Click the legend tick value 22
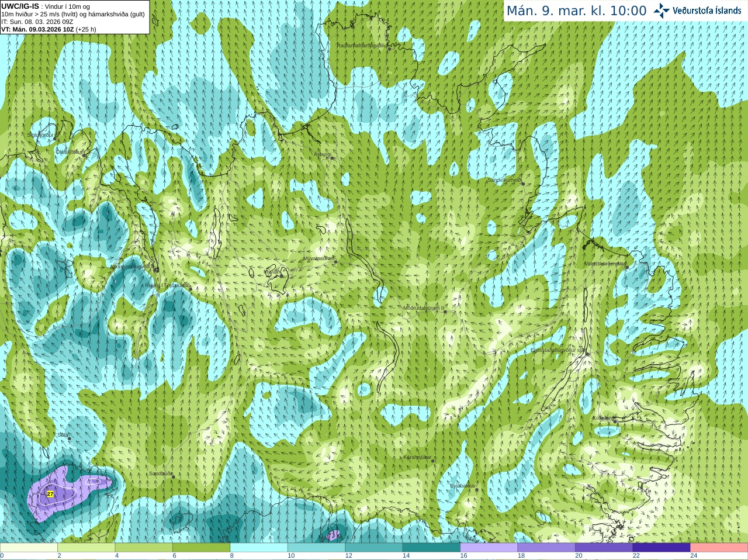 636,556
